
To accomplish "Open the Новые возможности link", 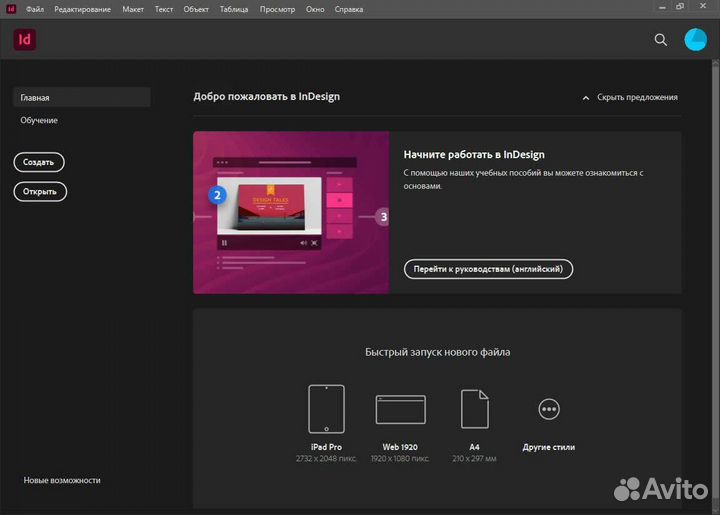I will click(x=62, y=480).
